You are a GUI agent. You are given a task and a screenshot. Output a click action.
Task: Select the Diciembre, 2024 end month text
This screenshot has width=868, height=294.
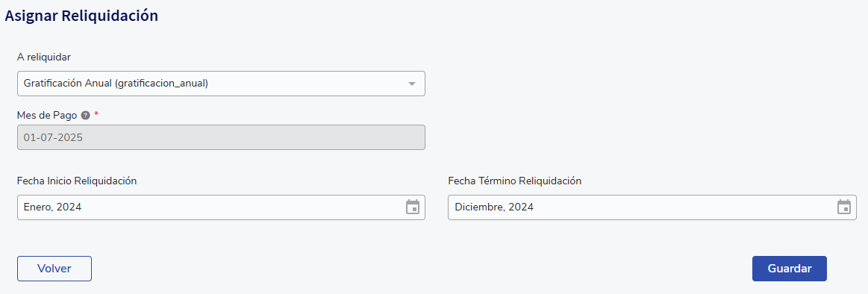494,207
